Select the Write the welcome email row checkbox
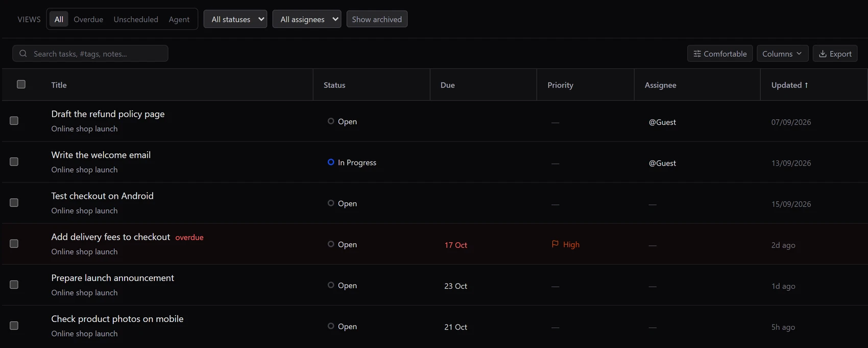The width and height of the screenshot is (868, 348). (x=14, y=161)
